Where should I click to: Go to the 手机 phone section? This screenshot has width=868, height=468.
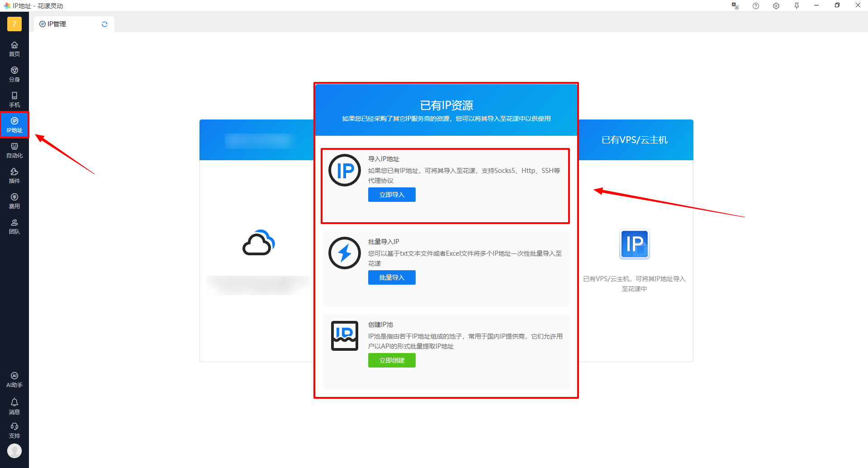coord(14,99)
